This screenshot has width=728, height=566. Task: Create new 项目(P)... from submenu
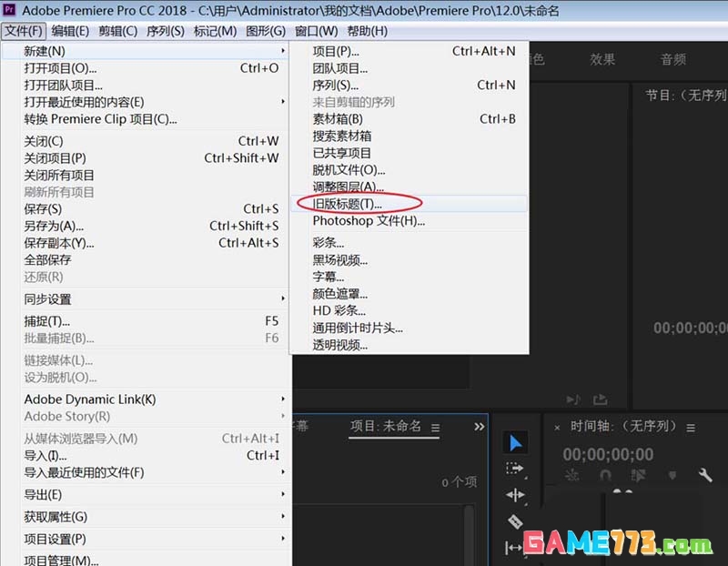tap(409, 51)
